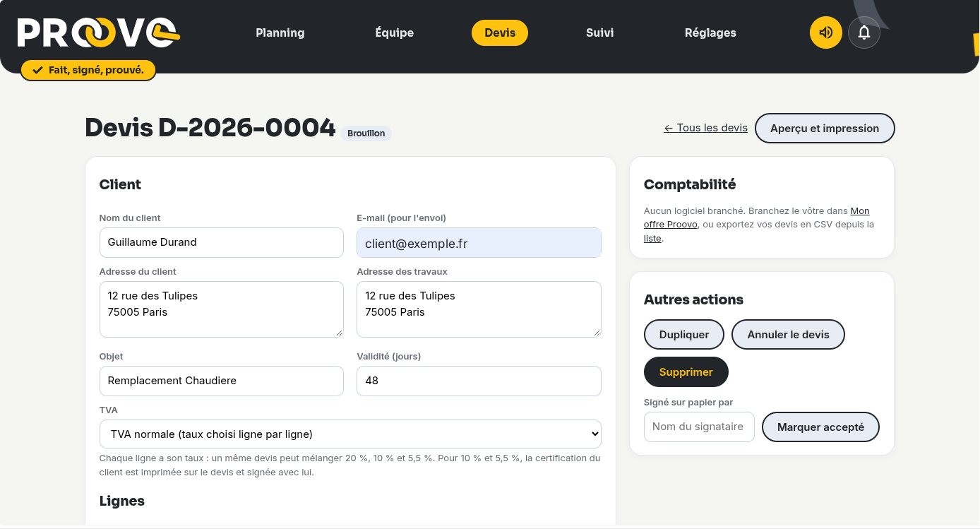Focus the Nom du signataire field
980x529 pixels.
pyautogui.click(x=699, y=427)
